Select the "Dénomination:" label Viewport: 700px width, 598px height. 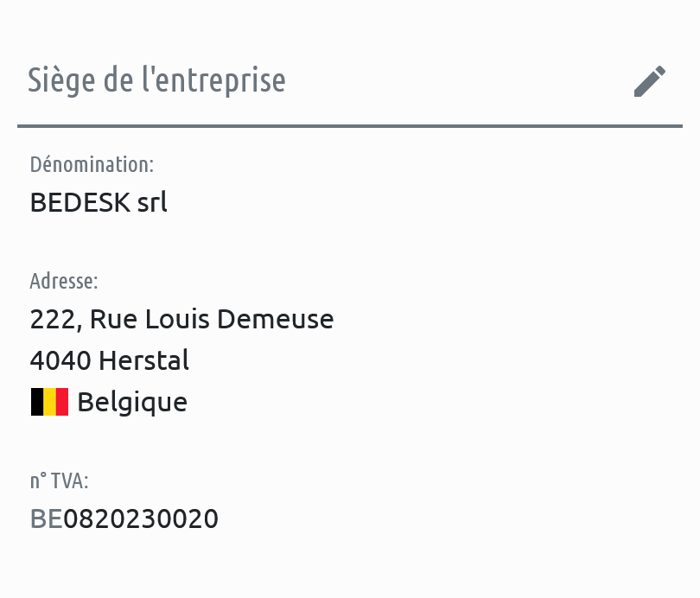[92, 163]
